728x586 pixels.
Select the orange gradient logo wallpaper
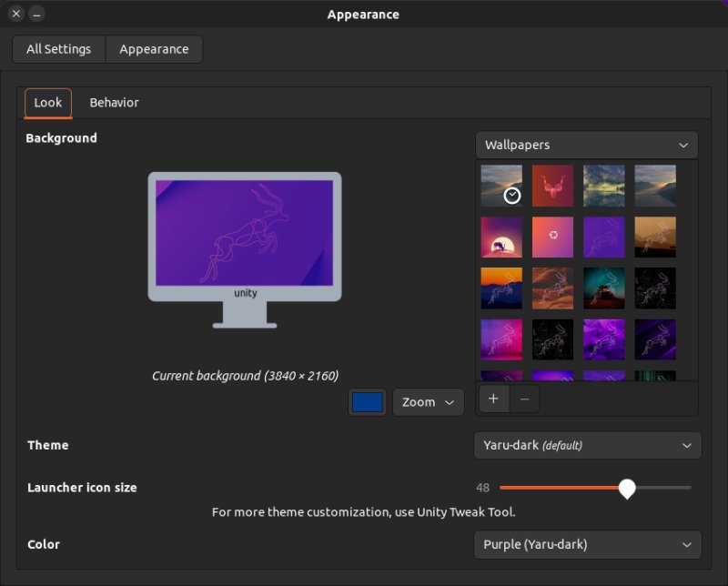click(x=552, y=237)
